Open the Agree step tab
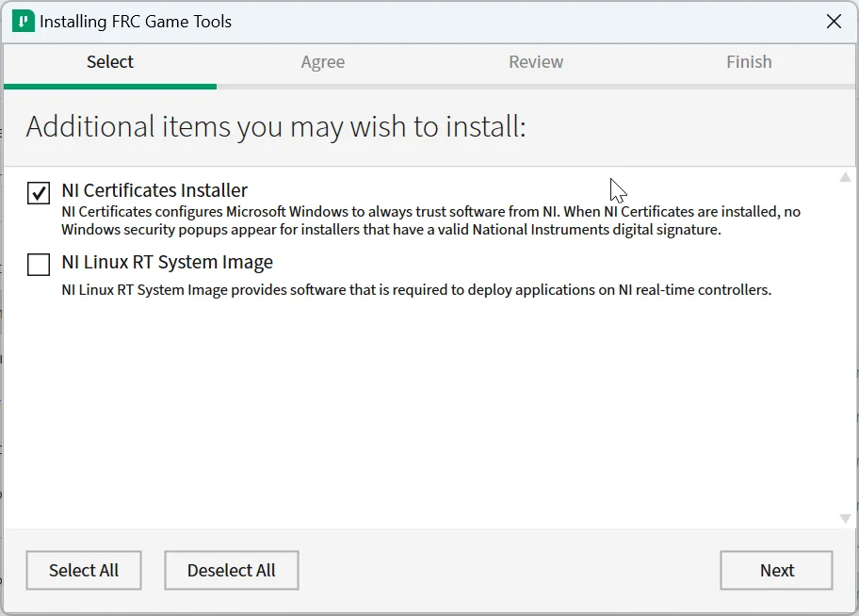 click(323, 62)
